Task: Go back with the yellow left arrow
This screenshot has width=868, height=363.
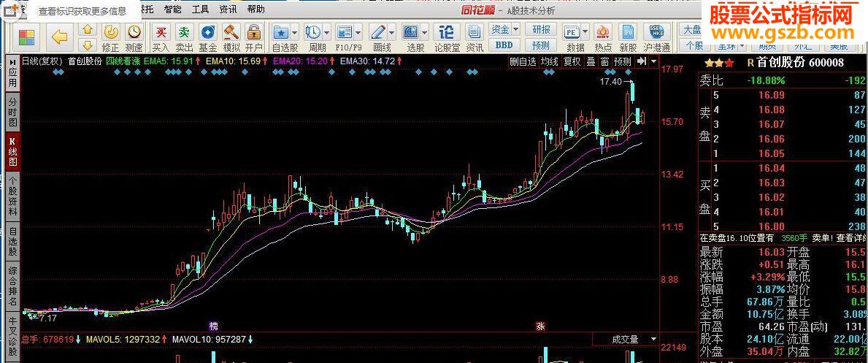Action: [59, 37]
